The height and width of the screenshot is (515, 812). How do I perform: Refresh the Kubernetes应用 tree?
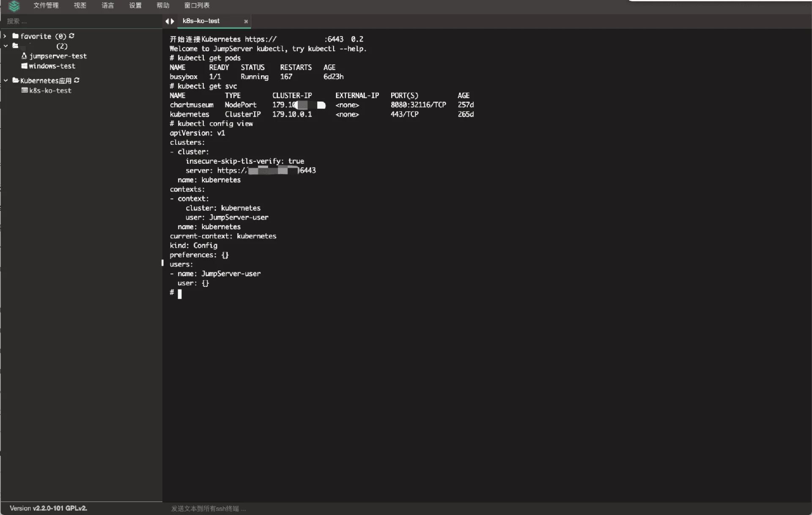coord(77,80)
